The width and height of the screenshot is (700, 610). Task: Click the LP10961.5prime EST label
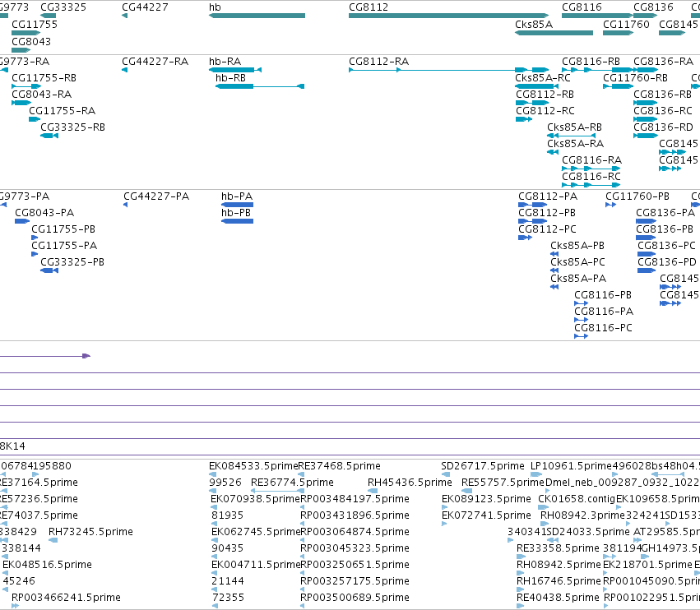coord(571,466)
